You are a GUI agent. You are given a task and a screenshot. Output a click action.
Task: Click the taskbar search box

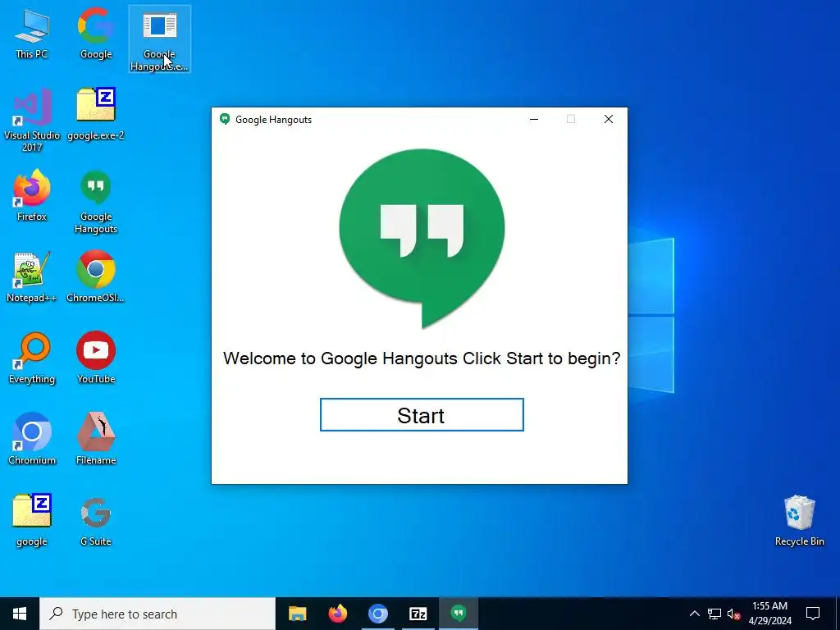tap(157, 614)
